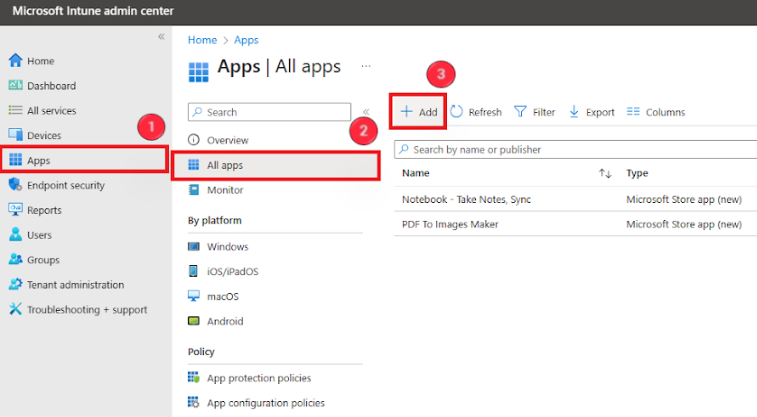Select Users in the navigation

click(40, 235)
